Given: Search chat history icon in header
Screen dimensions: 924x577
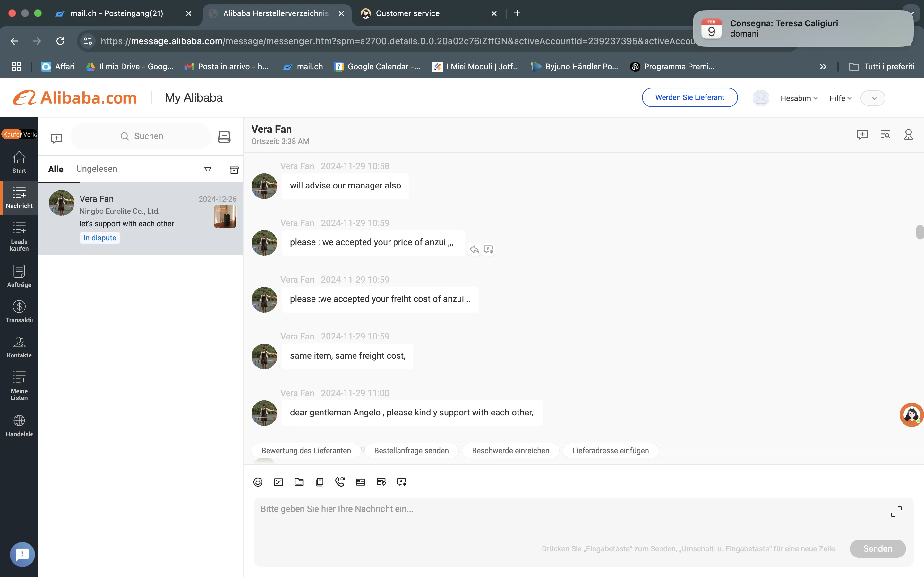Looking at the screenshot, I should 885,134.
